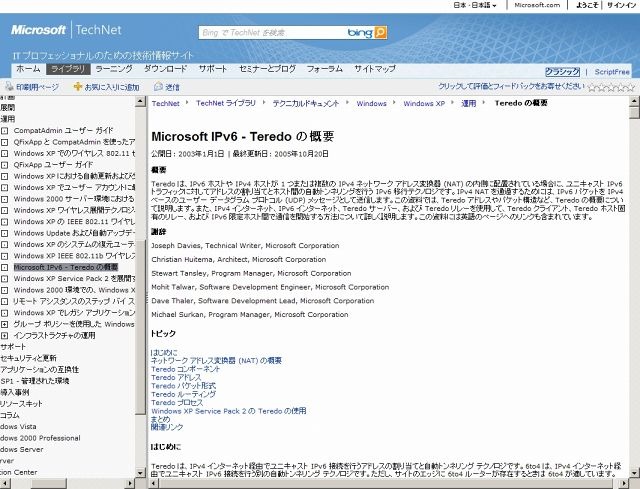Viewport: 640px width, 489px height.
Task: Open the ラーニング tab
Action: coord(114,69)
